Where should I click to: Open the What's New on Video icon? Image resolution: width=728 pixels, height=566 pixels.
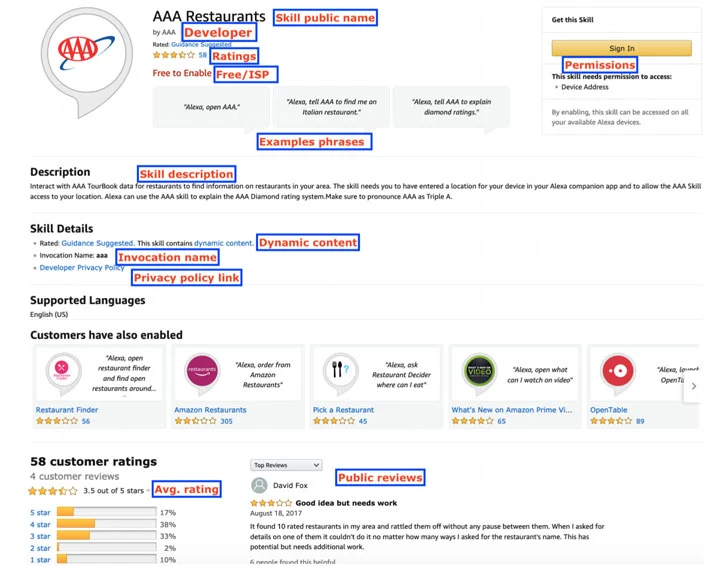click(x=479, y=371)
